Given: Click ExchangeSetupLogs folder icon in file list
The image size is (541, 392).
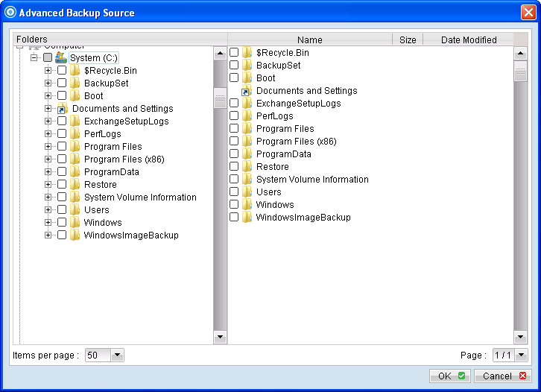Looking at the screenshot, I should [247, 103].
